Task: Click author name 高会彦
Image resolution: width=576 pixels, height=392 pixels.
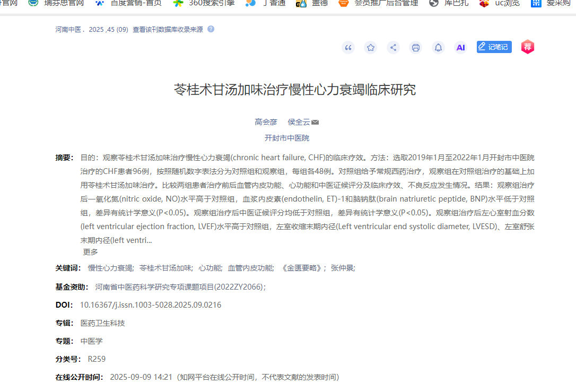Action: pos(266,121)
